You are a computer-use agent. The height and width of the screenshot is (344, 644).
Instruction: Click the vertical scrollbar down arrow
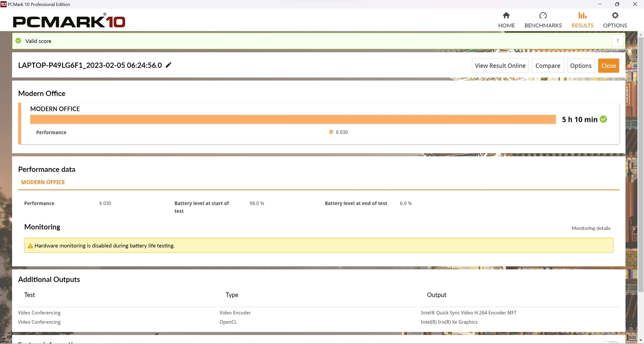pyautogui.click(x=641, y=340)
